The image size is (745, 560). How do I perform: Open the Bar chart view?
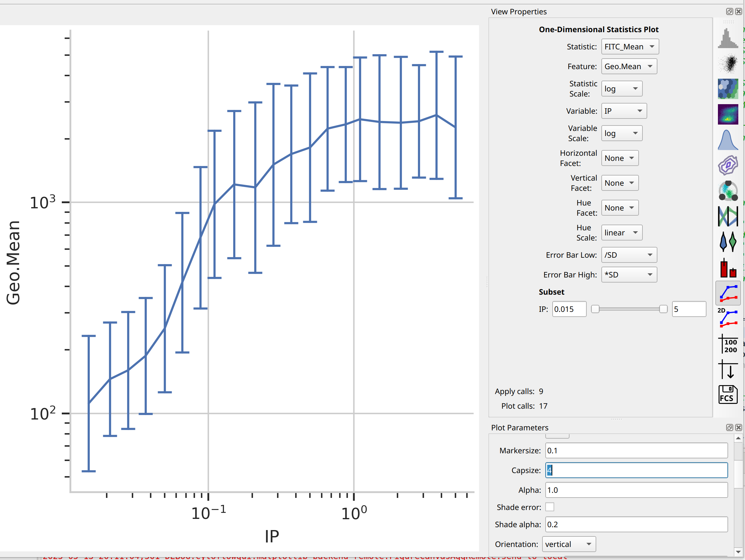[x=727, y=268]
